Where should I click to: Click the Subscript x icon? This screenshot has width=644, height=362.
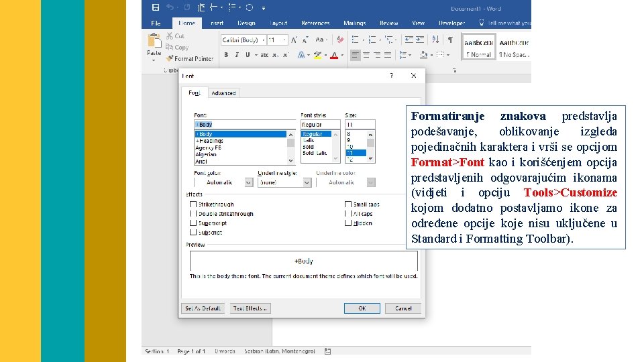[x=275, y=54]
